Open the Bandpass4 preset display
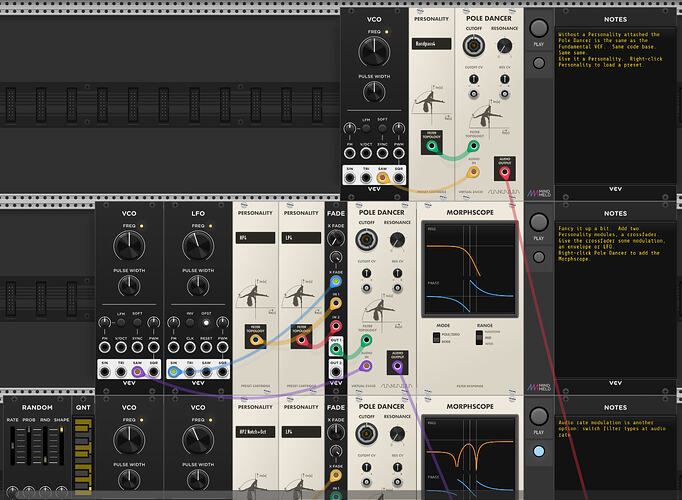 pyautogui.click(x=431, y=43)
